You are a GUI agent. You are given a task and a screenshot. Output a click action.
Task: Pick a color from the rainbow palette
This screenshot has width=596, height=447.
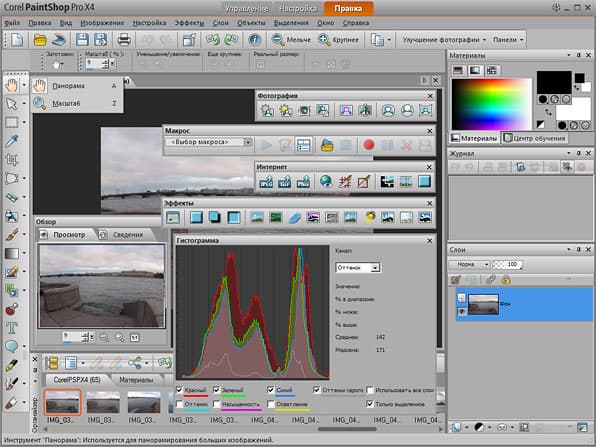(491, 104)
